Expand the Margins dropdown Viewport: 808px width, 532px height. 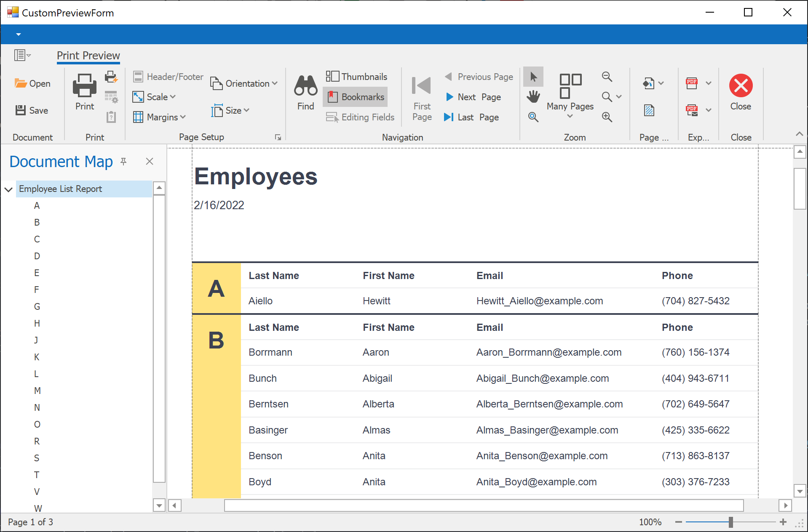click(x=160, y=117)
